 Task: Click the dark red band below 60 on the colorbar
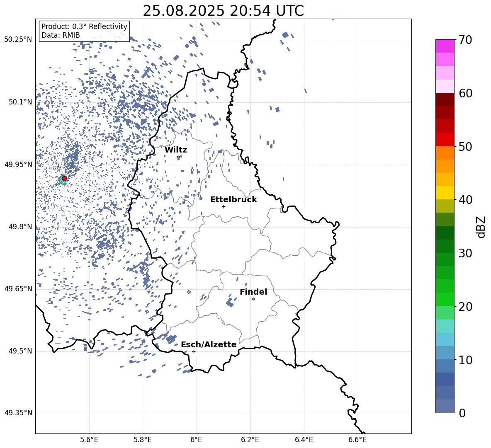tap(445, 99)
